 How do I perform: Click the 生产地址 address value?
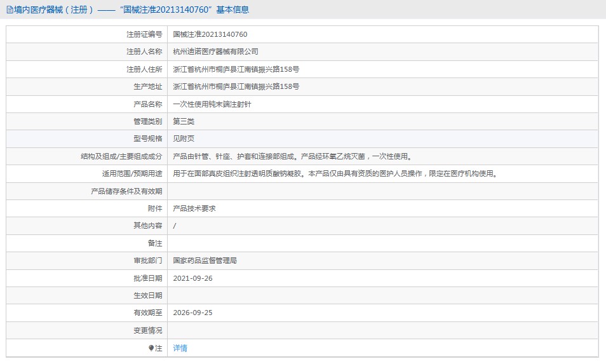tap(236, 86)
